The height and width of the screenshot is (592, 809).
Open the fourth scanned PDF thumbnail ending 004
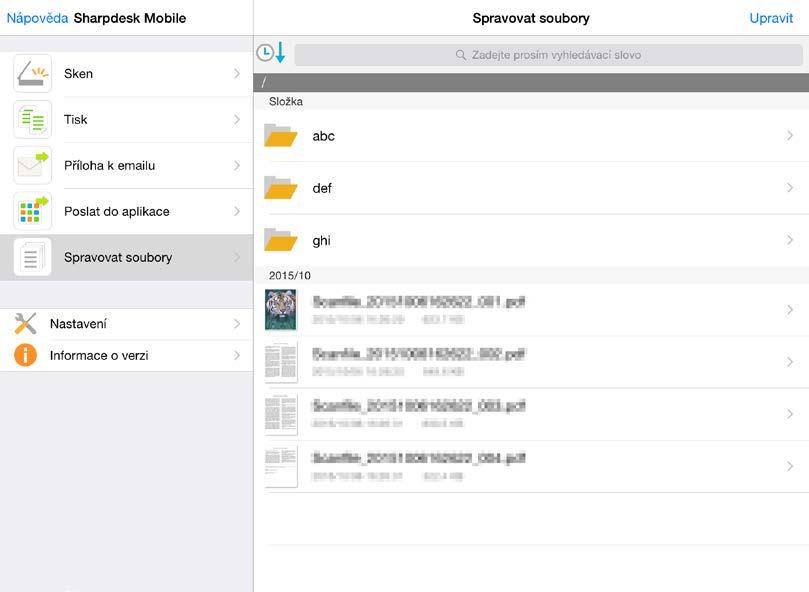point(281,466)
